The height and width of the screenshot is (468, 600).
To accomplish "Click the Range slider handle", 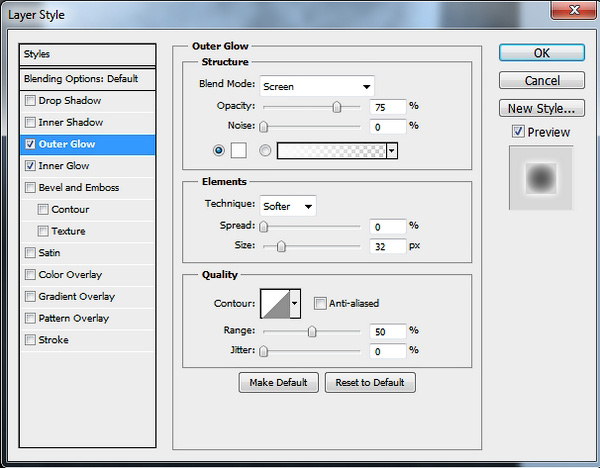I will tap(312, 331).
